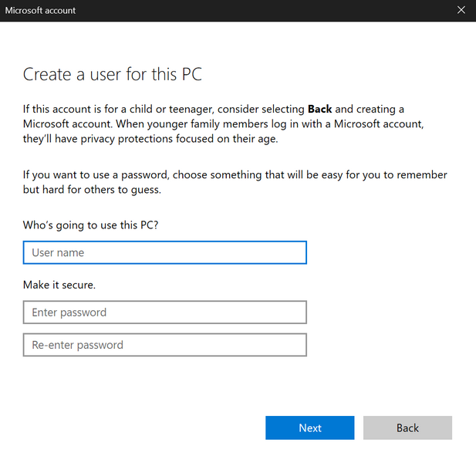This screenshot has height=463, width=476.
Task: Click the line starting 'If you want to use a password'
Action: click(x=235, y=175)
